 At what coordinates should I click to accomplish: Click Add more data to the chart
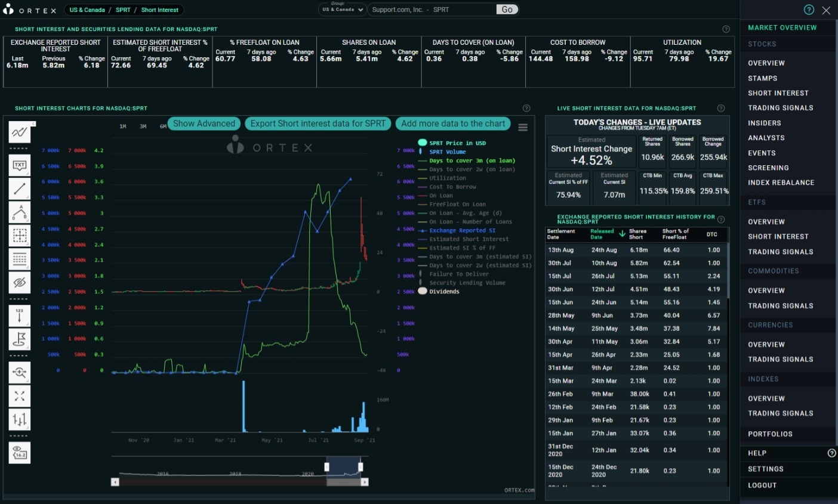[453, 123]
